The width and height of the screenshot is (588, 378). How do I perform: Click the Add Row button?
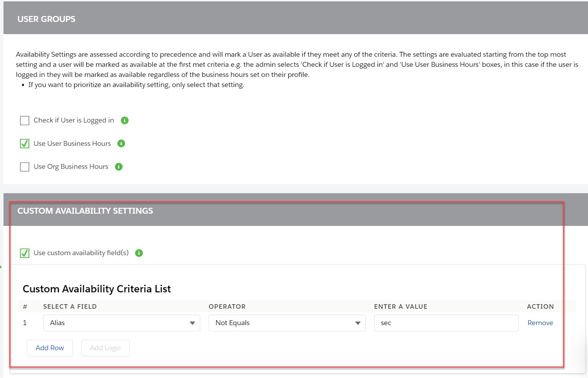[49, 348]
